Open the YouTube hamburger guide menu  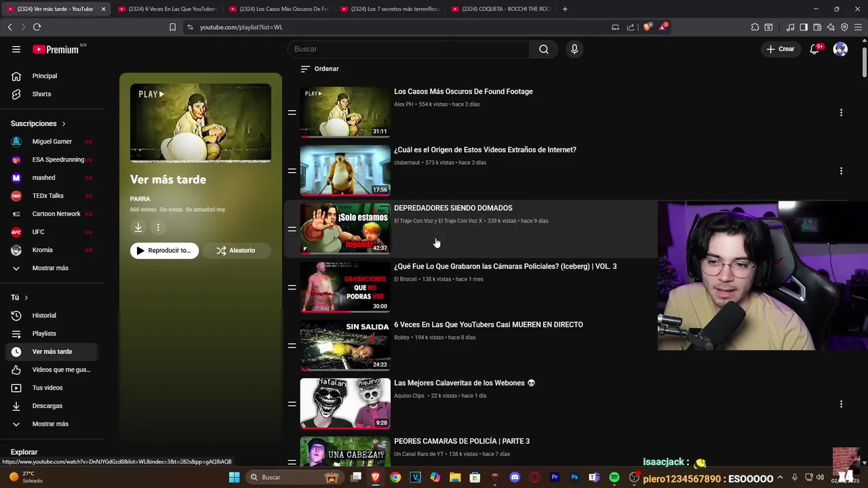tap(16, 49)
